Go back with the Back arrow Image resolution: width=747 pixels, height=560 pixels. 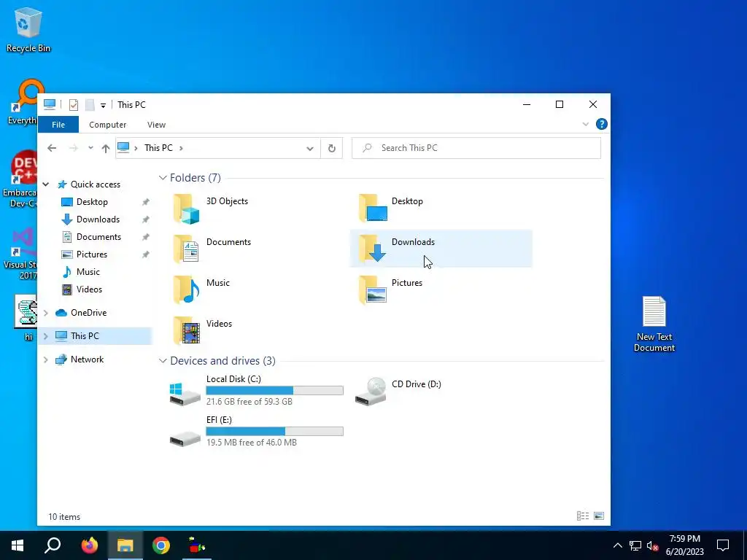point(52,148)
